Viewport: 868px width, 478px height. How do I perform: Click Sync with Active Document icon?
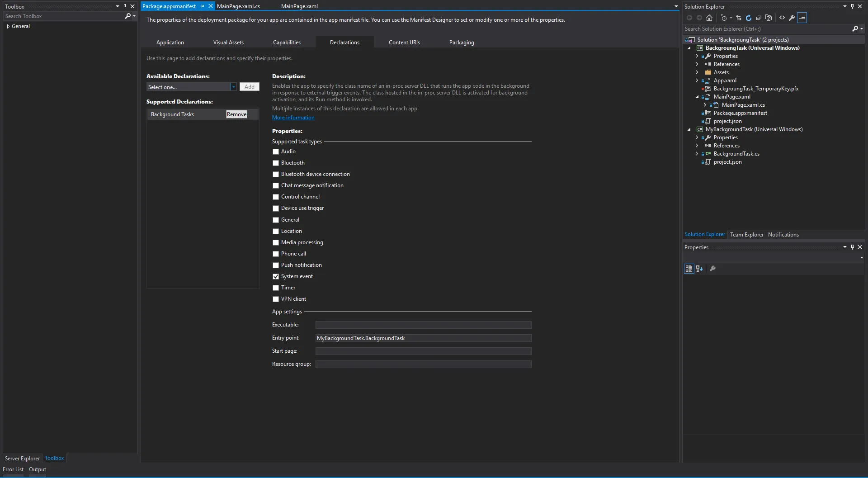[x=738, y=18]
